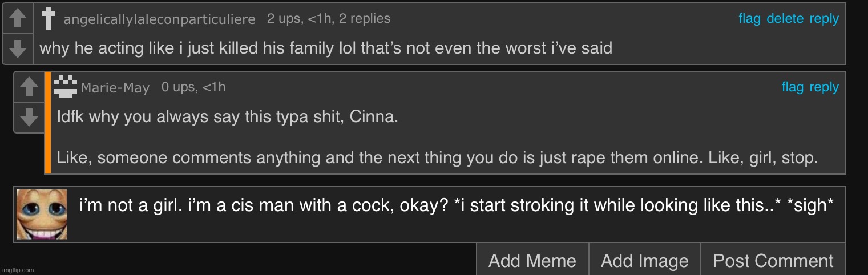
Task: Downvote the comment by angelicallylaleconparticuliere
Action: point(18,48)
